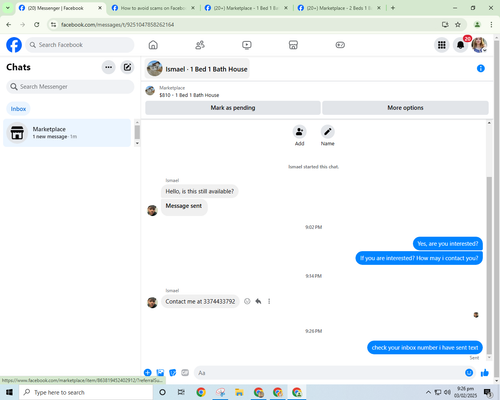Click the 'Yes, are you interested?' message
This screenshot has height=400, width=500.
click(448, 244)
